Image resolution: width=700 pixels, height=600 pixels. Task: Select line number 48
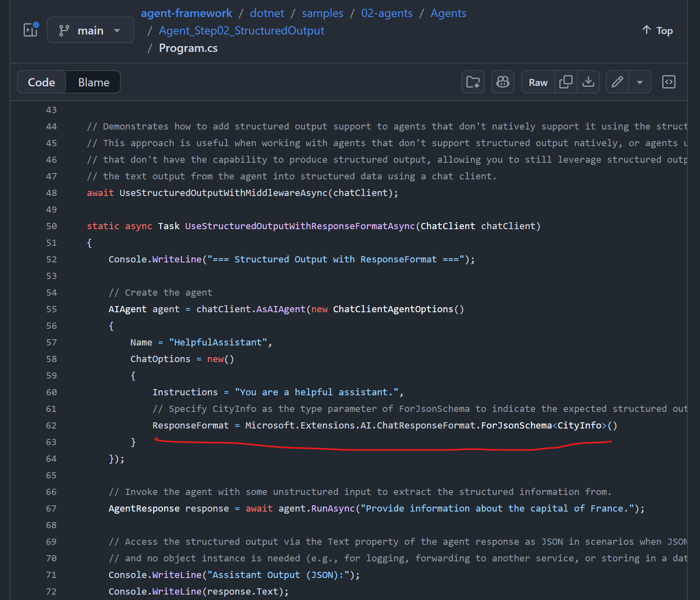pyautogui.click(x=51, y=193)
